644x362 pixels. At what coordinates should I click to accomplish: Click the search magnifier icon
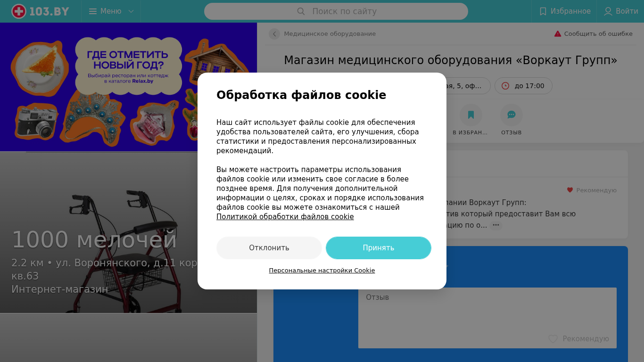click(301, 11)
